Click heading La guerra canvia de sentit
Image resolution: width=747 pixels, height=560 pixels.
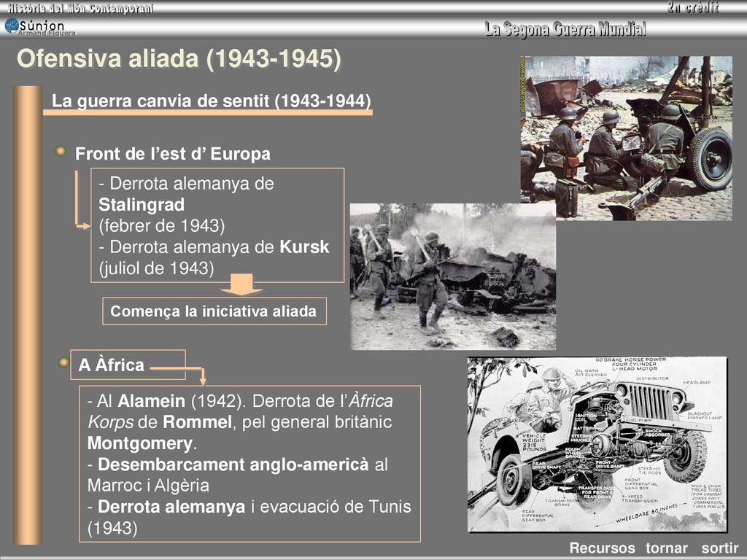[x=211, y=101]
